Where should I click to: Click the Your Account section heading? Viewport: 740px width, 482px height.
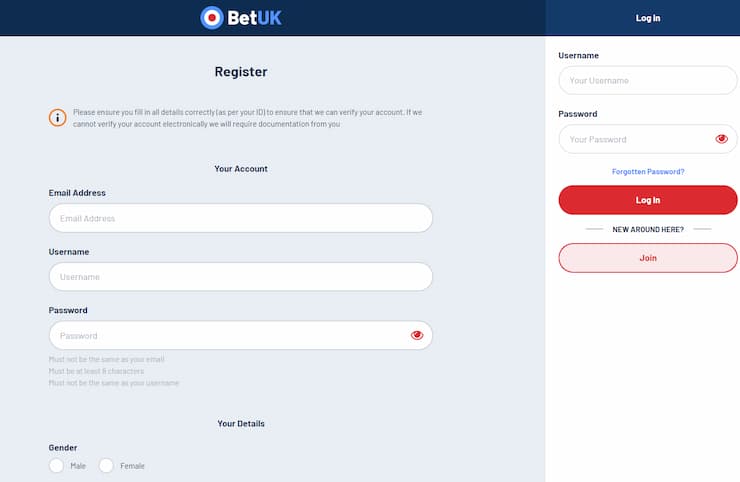(241, 169)
